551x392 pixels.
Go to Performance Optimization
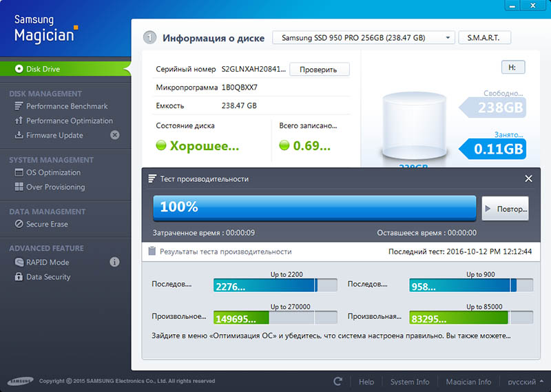click(69, 121)
